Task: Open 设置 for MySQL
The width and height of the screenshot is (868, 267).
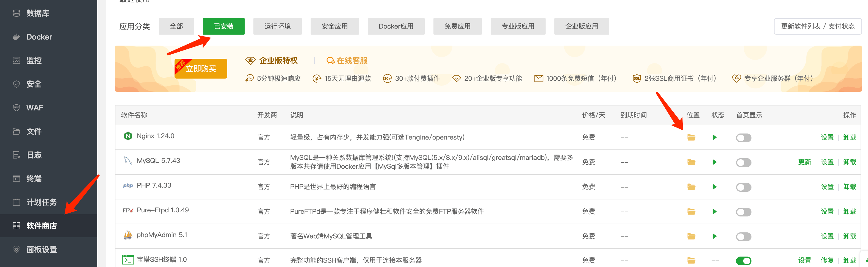Action: coord(827,162)
